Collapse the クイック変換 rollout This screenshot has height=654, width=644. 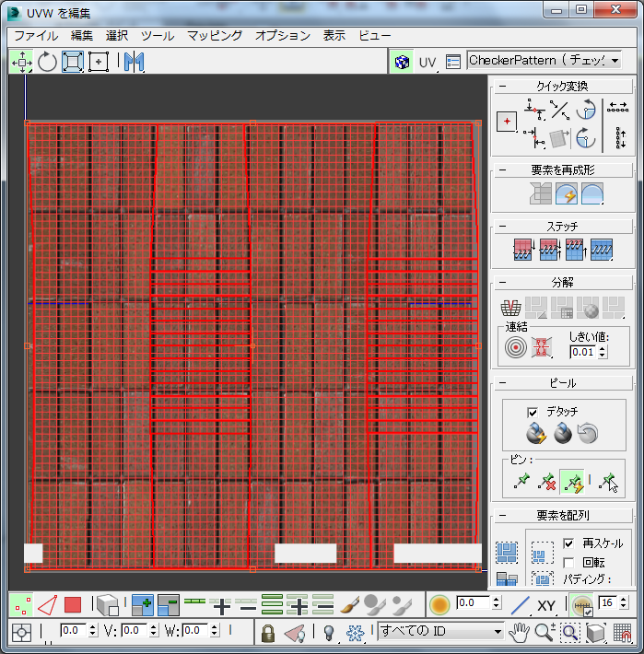pyautogui.click(x=503, y=87)
